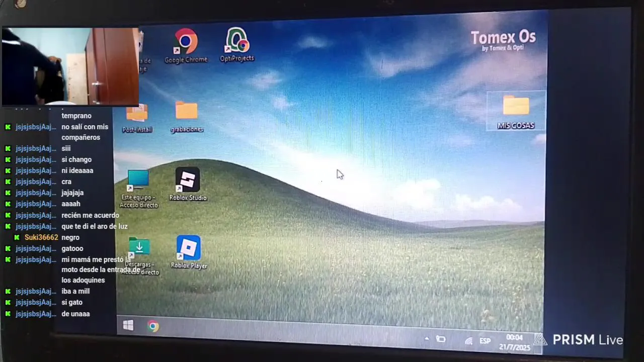This screenshot has height=362, width=644.
Task: Select the webcam overlay thumbnail
Action: [70, 66]
